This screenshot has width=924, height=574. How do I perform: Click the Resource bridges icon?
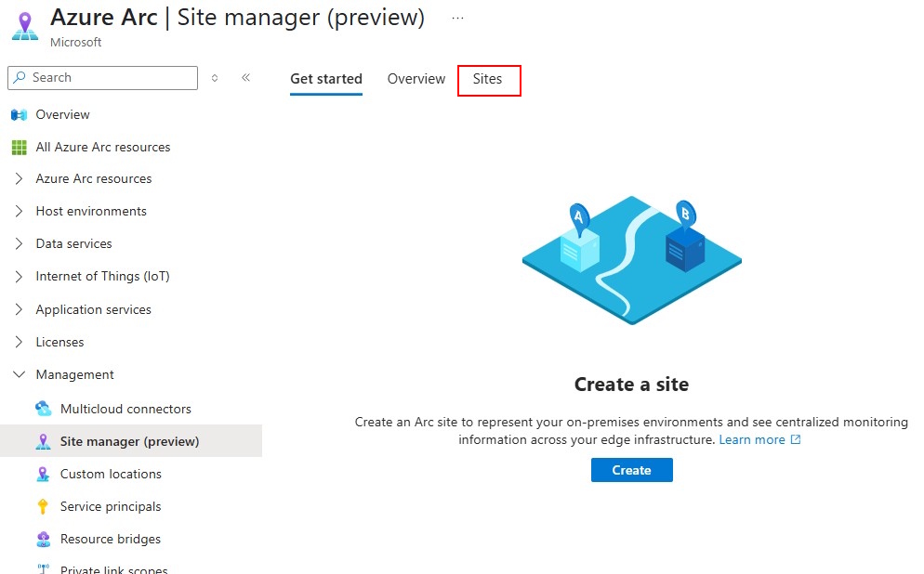tap(43, 539)
